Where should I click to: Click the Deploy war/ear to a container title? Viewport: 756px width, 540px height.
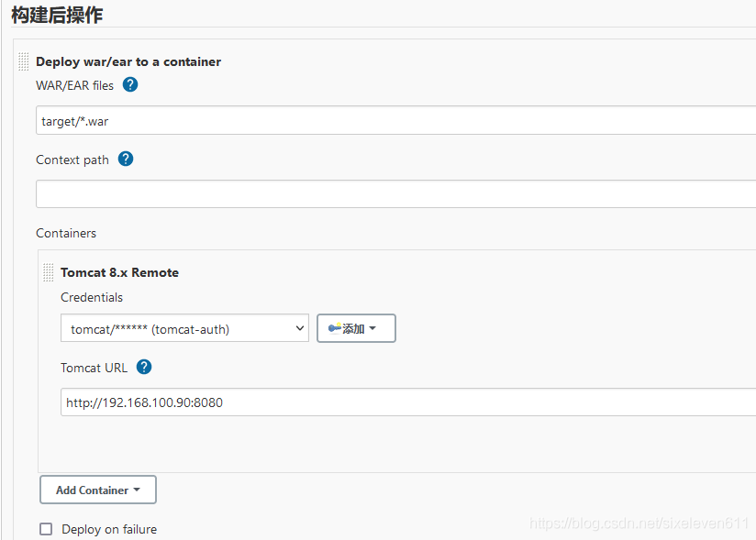click(128, 62)
